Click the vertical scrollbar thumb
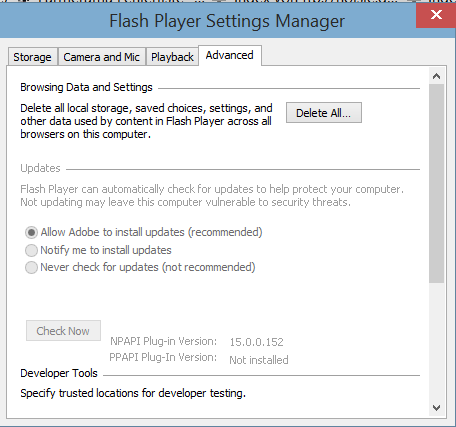The image size is (456, 427). click(x=436, y=183)
